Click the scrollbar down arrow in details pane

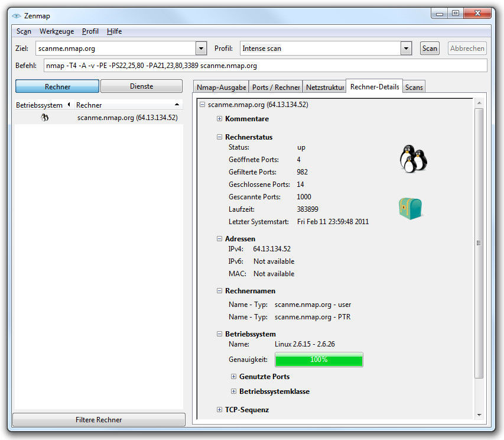point(479,415)
